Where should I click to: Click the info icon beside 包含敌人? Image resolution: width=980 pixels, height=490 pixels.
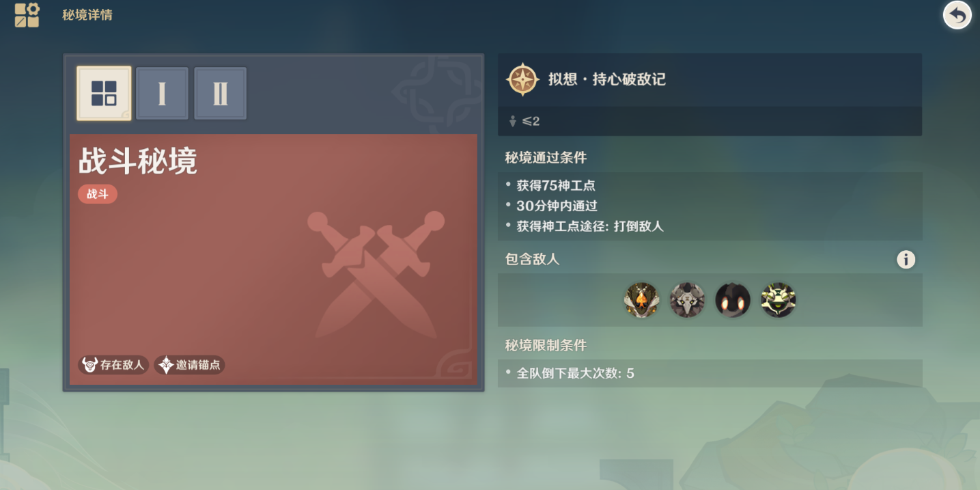click(x=906, y=260)
